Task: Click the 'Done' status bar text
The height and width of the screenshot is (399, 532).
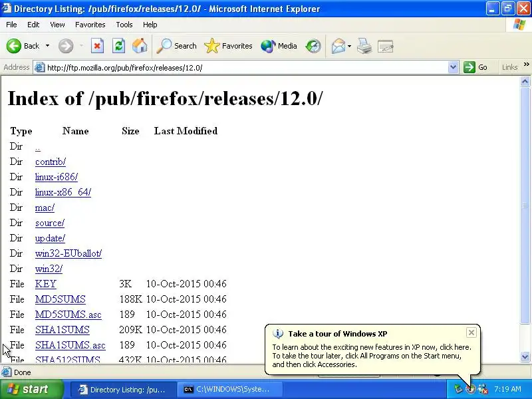Action: tap(23, 372)
